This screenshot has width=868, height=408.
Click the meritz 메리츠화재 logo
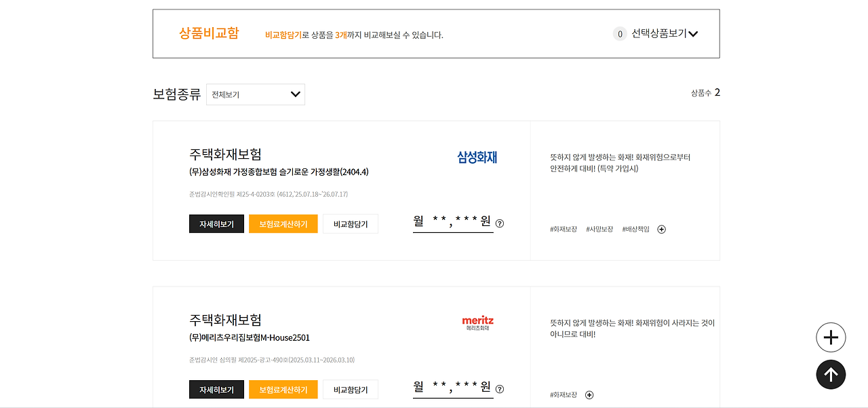478,323
